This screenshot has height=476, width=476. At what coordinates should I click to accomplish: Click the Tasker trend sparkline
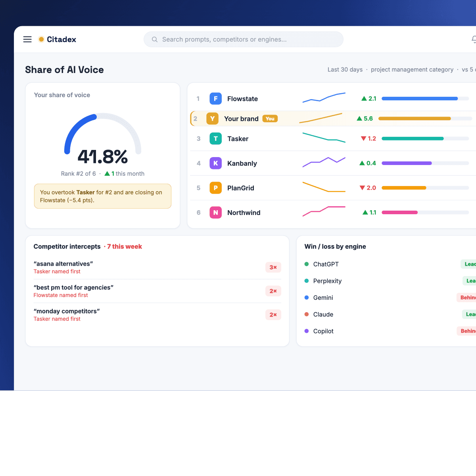324,137
